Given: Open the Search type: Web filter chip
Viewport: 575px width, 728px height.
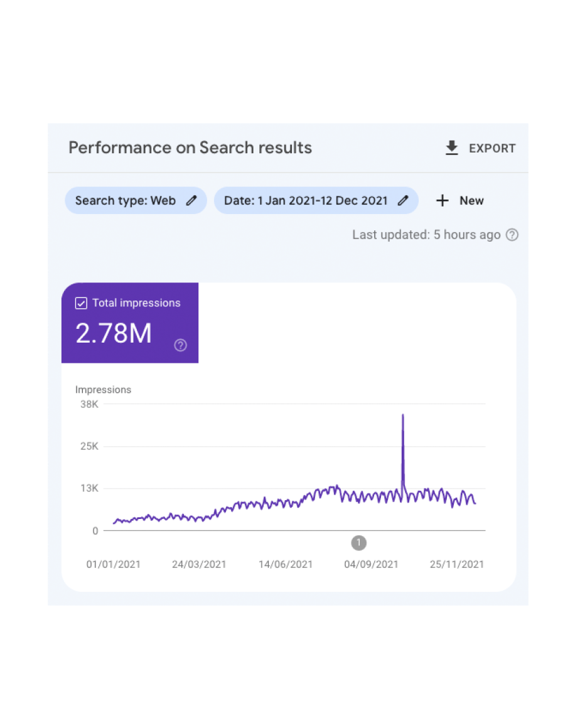Looking at the screenshot, I should point(136,201).
